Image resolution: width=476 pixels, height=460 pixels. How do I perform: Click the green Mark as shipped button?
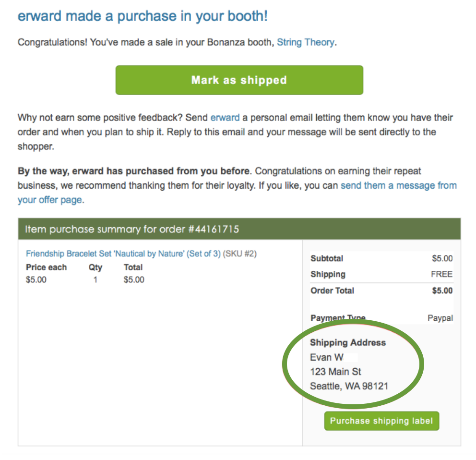[239, 80]
